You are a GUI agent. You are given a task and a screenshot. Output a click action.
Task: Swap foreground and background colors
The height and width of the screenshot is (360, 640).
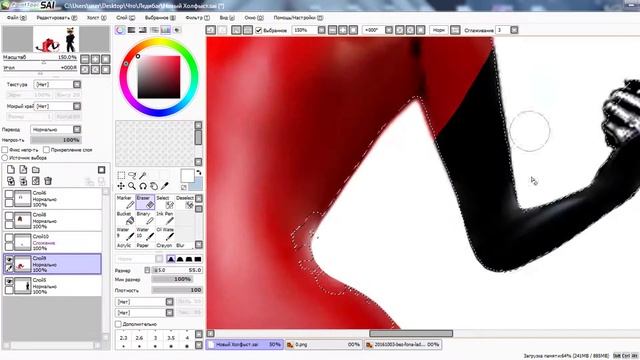pos(199,172)
